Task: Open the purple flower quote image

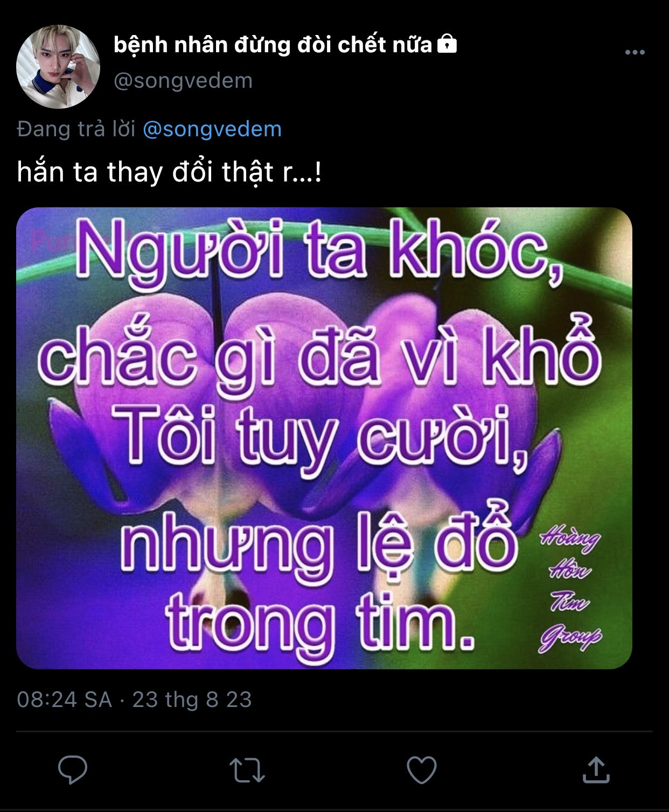Action: pyautogui.click(x=324, y=438)
